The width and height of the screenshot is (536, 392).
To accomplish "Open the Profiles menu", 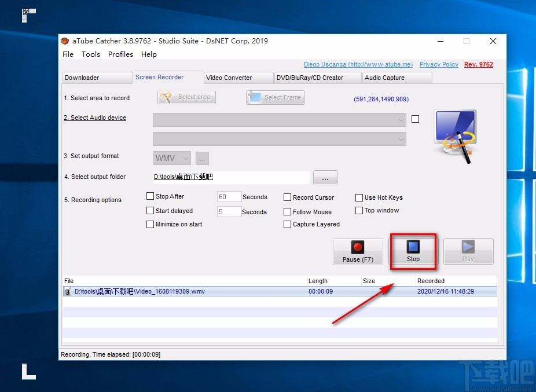I will pyautogui.click(x=120, y=54).
